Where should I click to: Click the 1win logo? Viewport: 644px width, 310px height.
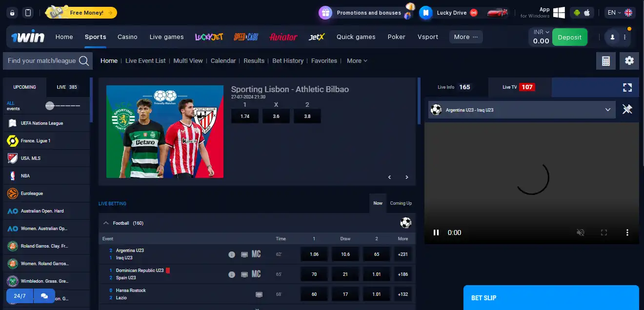pos(27,37)
